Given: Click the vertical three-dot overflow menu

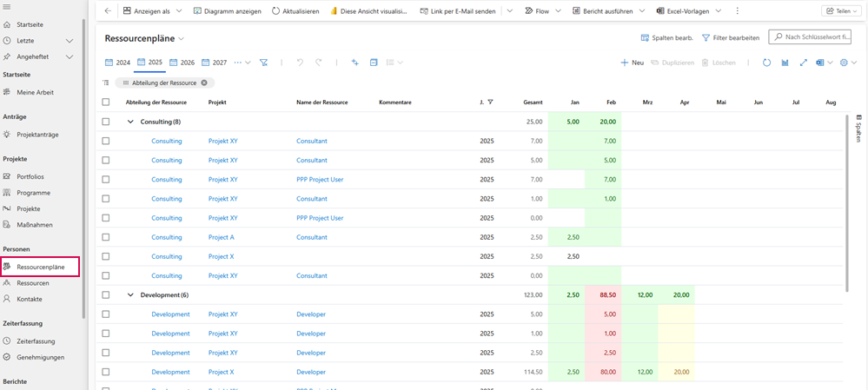Looking at the screenshot, I should tap(738, 11).
